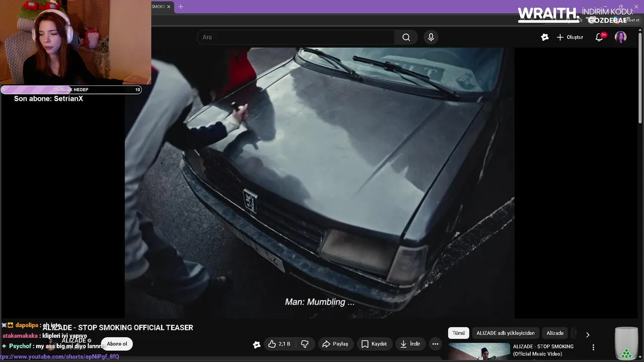Image resolution: width=644 pixels, height=362 pixels.
Task: Select the ALIZADE adlı yükleyiciden chip
Action: point(505,333)
